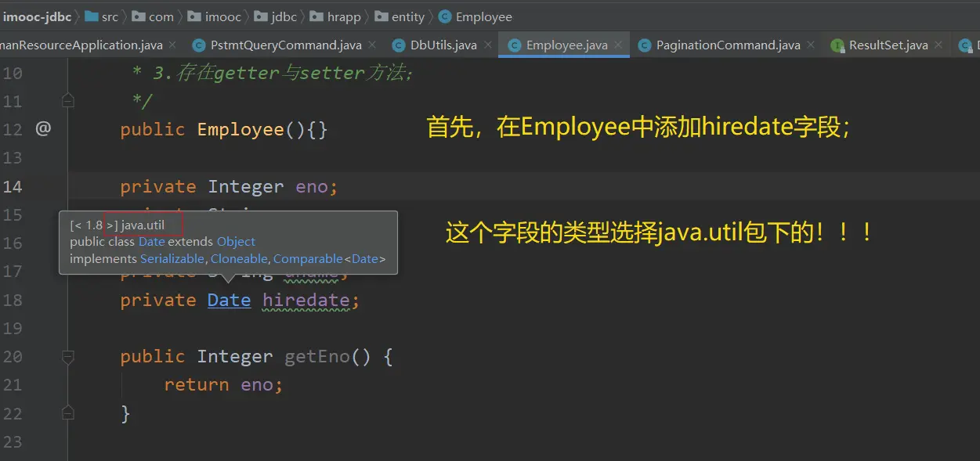Click the class icon on DbUtils.java tab
The image size is (980, 461).
coord(398,45)
